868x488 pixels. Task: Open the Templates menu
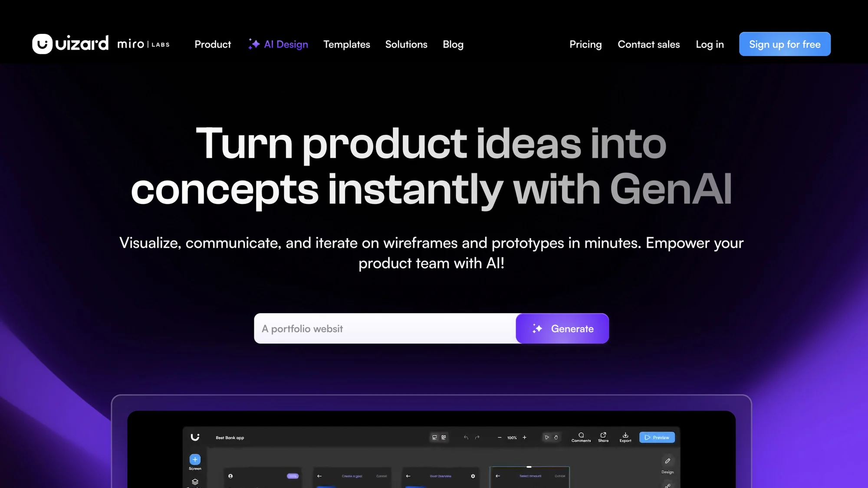click(x=346, y=44)
